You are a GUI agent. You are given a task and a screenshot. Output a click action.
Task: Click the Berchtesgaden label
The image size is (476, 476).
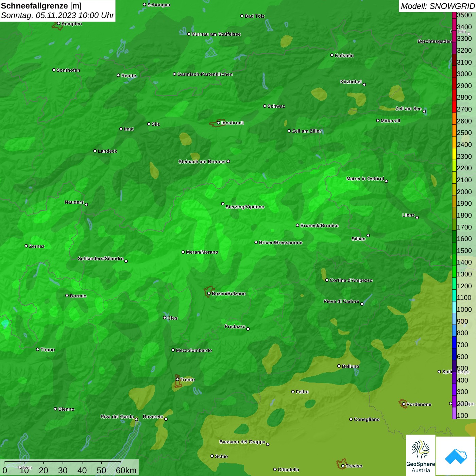435,41
